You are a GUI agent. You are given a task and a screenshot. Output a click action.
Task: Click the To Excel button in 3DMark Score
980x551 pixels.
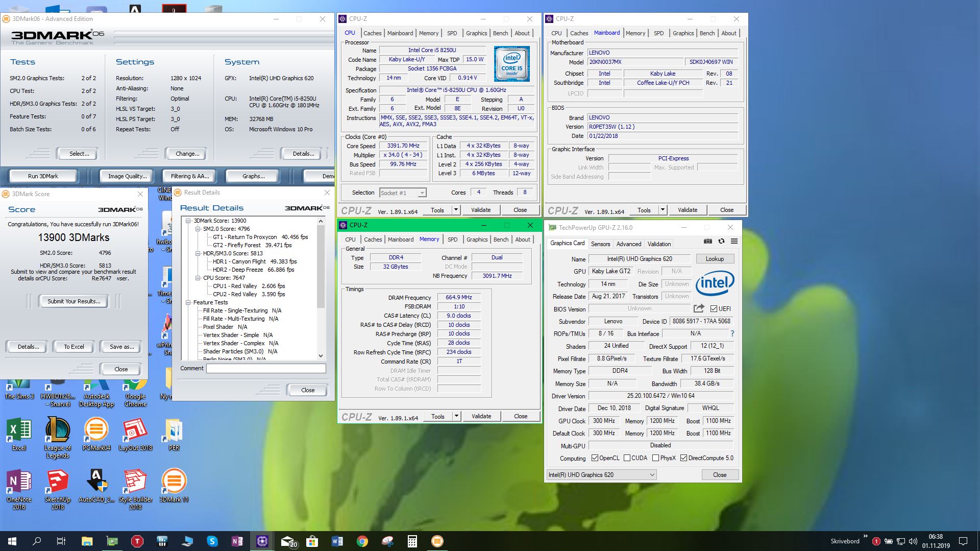[x=73, y=347]
